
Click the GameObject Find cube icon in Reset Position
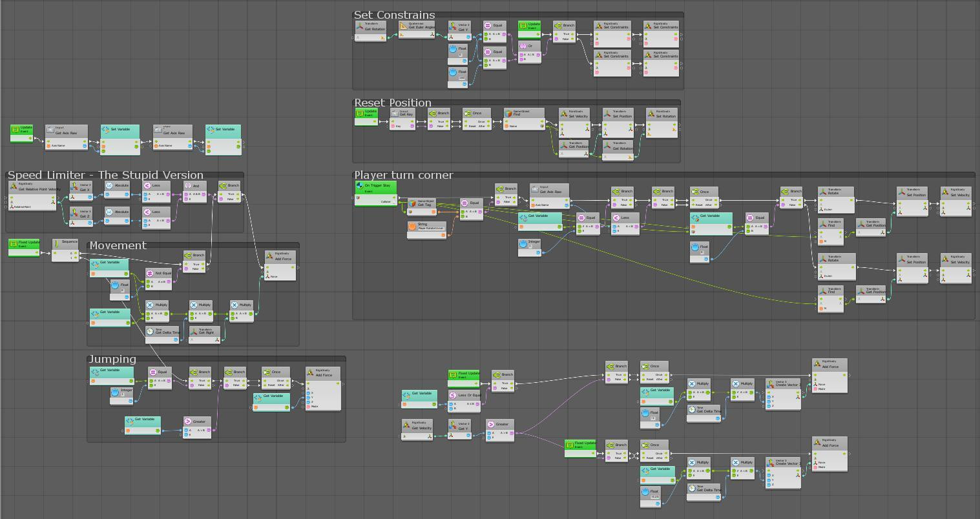coord(508,114)
